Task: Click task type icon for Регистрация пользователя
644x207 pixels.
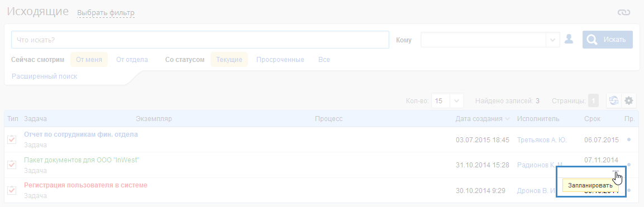Action: 12,190
